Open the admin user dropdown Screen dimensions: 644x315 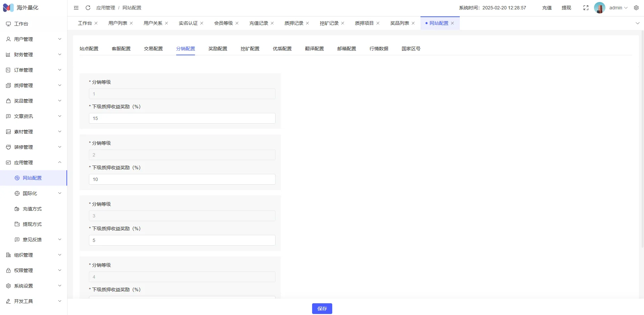point(618,8)
